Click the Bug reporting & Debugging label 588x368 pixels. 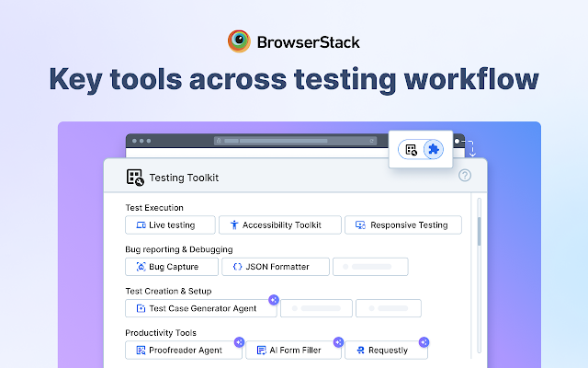coord(179,249)
